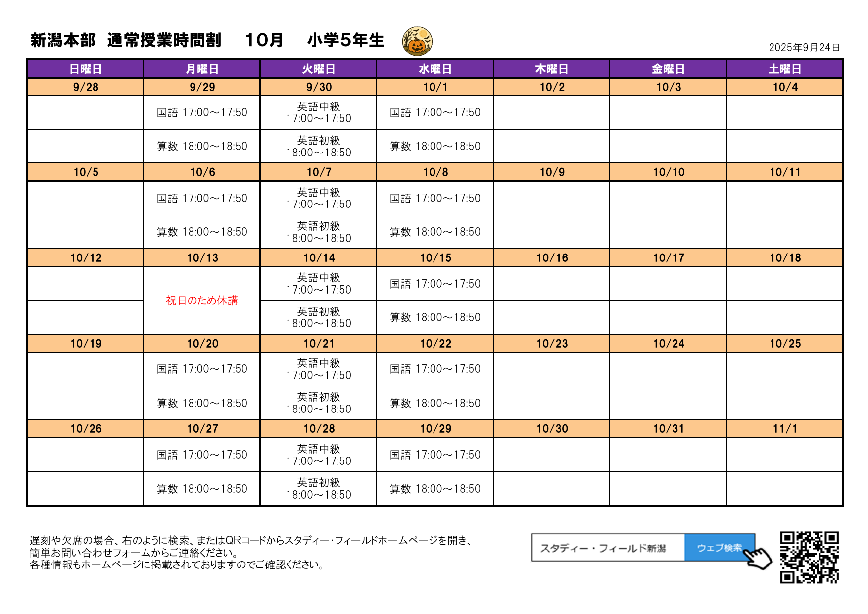Select 英語中級 class on 10/14
Image resolution: width=868 pixels, height=614 pixels.
[319, 284]
